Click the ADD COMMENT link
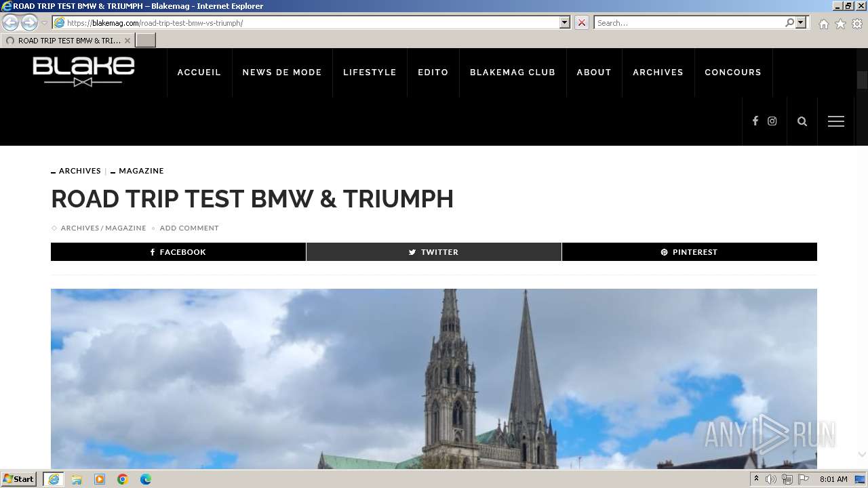Image resolution: width=868 pixels, height=488 pixels. click(189, 228)
